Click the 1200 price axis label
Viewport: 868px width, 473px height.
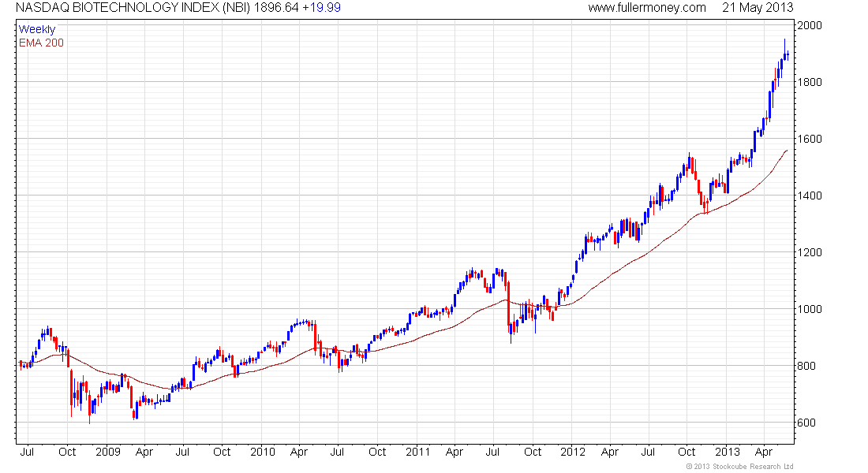[810, 252]
